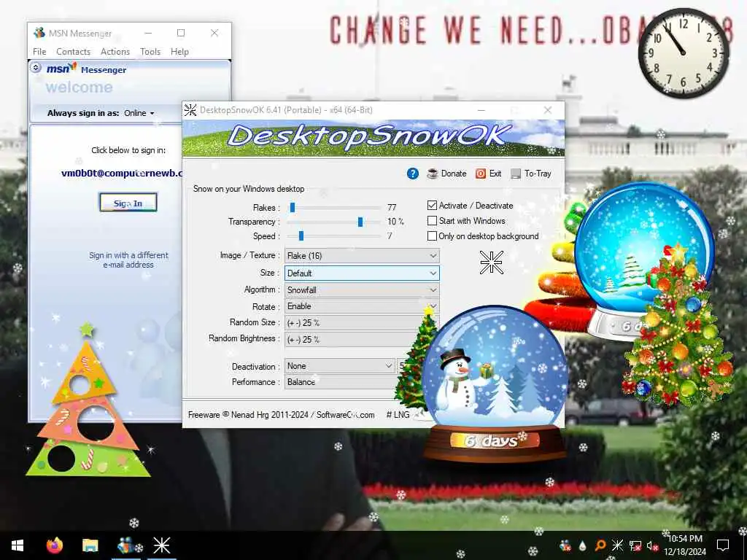
Task: Click the red Exit icon
Action: coord(480,174)
